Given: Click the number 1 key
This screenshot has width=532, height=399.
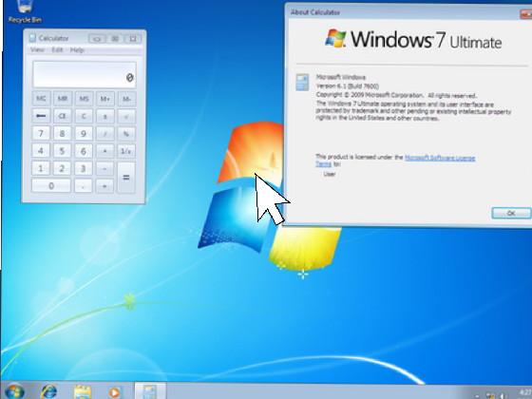Looking at the screenshot, I should 41,168.
